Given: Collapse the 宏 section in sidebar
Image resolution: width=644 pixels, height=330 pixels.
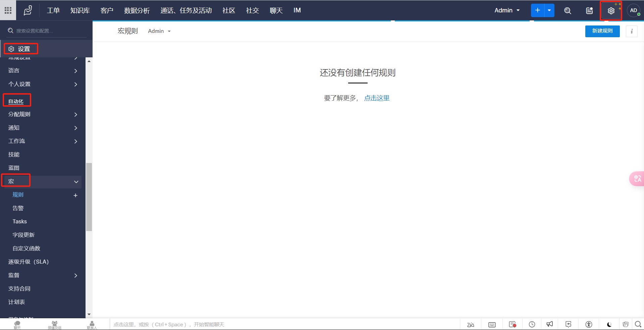Looking at the screenshot, I should [76, 181].
